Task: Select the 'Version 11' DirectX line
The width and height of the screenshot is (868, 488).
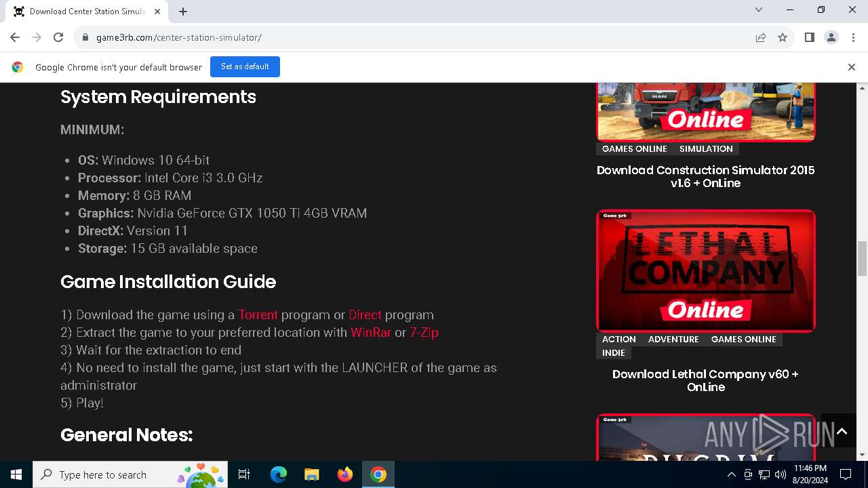Action: 133,230
